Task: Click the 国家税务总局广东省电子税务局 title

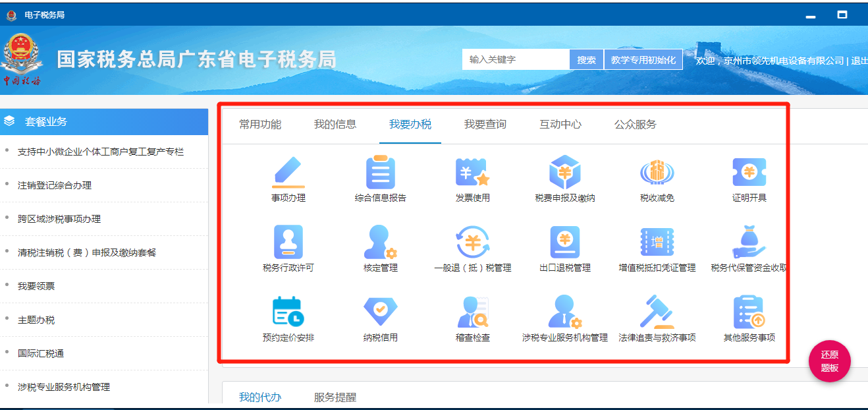Action: tap(196, 59)
